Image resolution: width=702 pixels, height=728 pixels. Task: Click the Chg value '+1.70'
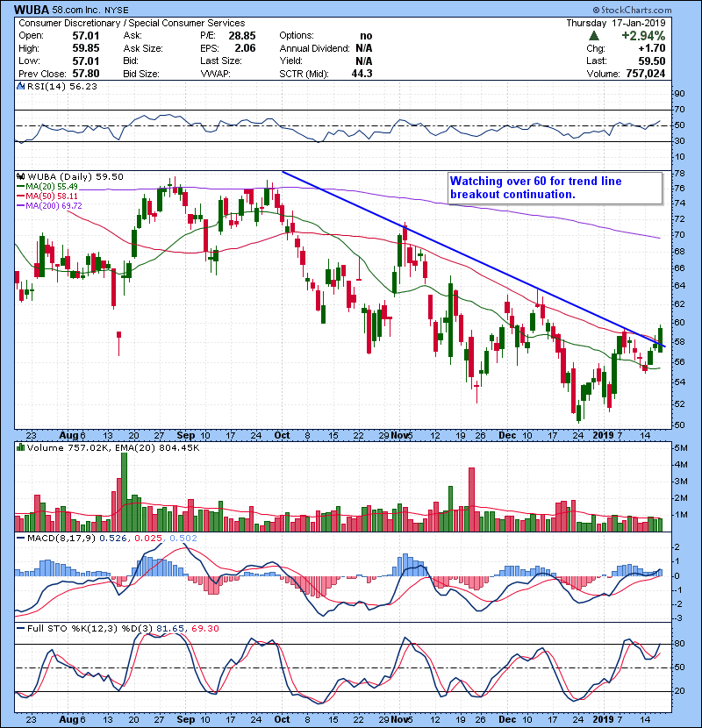click(651, 48)
